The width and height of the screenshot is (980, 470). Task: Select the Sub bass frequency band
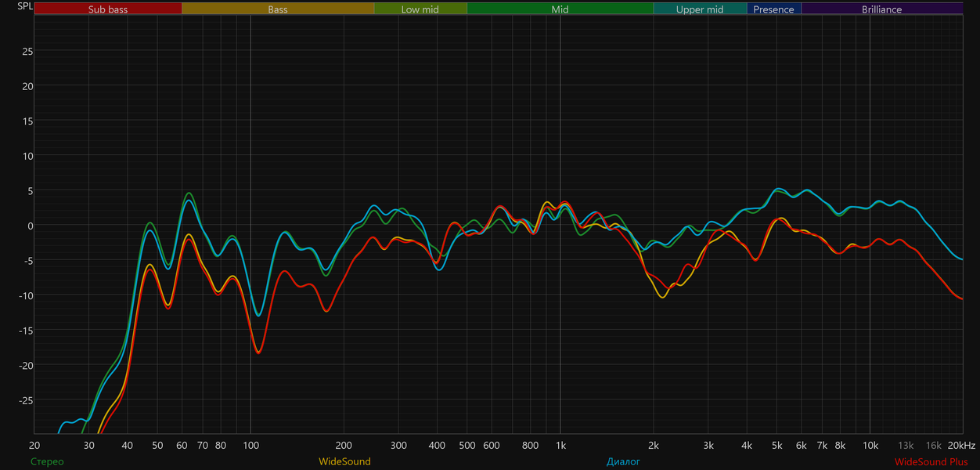click(108, 9)
